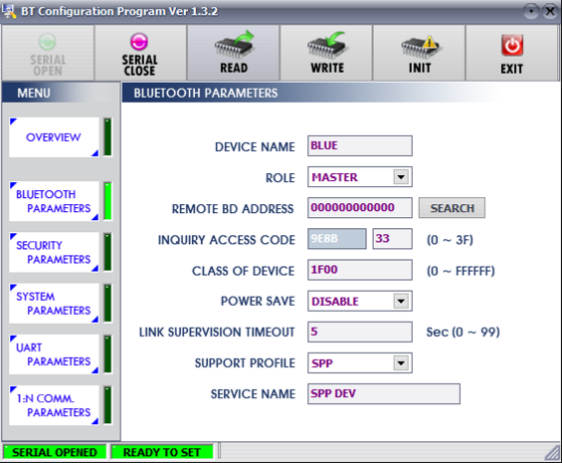The height and width of the screenshot is (463, 562).
Task: Click the resize grip in status bar corner
Action: coord(552,452)
